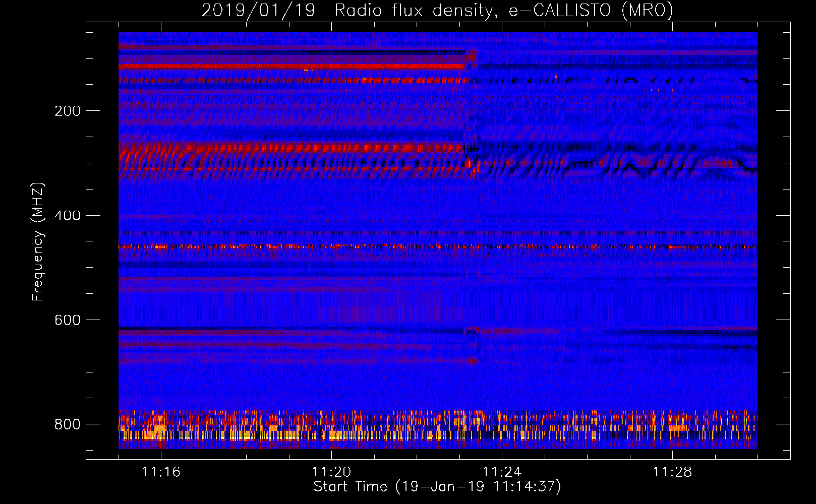Click the plot title 'Radio flux density, e-CALLISTO (MRO)'
This screenshot has height=504, width=816.
pos(504,11)
